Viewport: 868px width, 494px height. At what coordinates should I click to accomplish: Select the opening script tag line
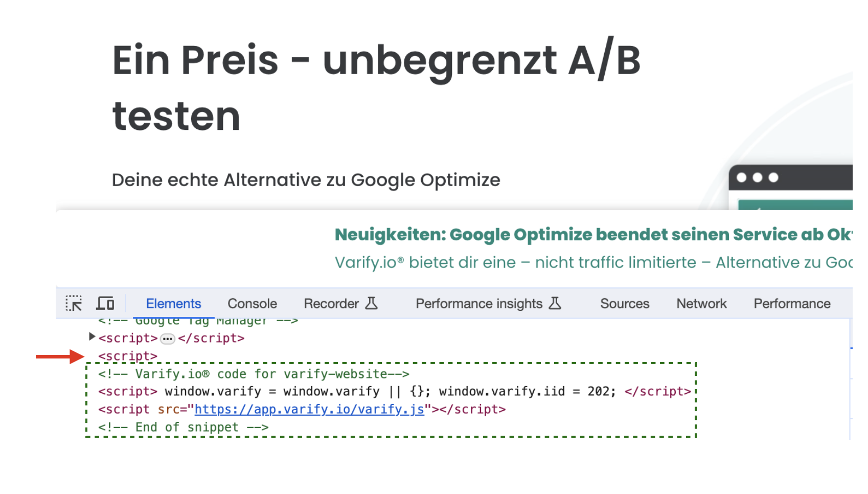pos(128,356)
